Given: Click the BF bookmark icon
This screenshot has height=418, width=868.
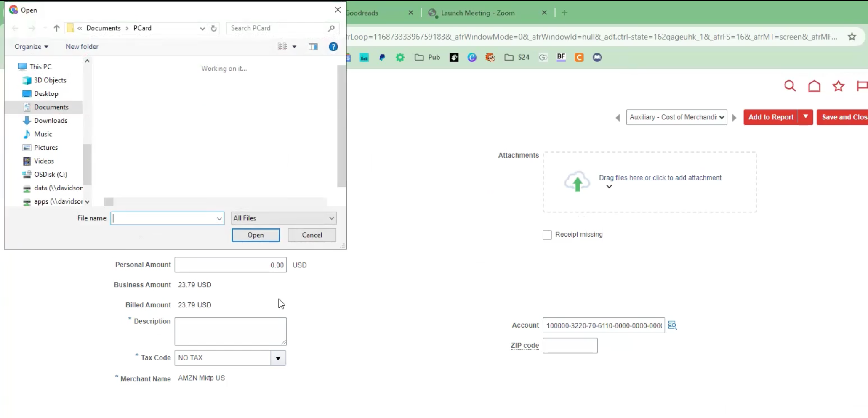Looking at the screenshot, I should (561, 57).
